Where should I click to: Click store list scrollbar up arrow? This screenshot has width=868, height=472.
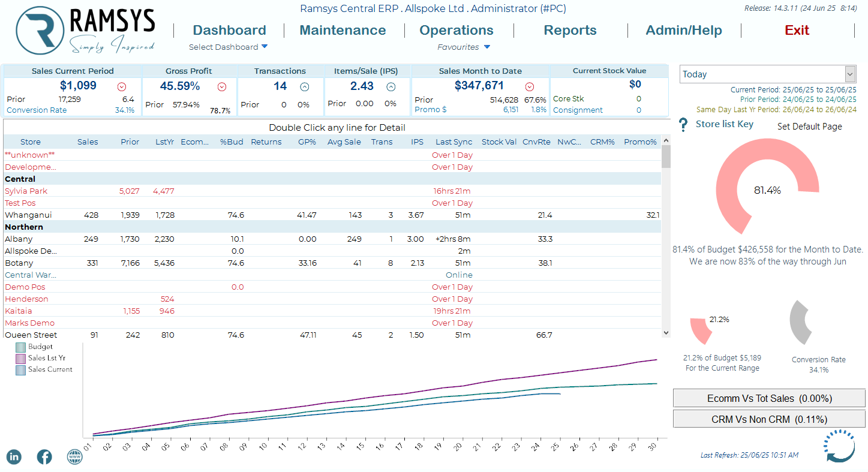(x=666, y=140)
